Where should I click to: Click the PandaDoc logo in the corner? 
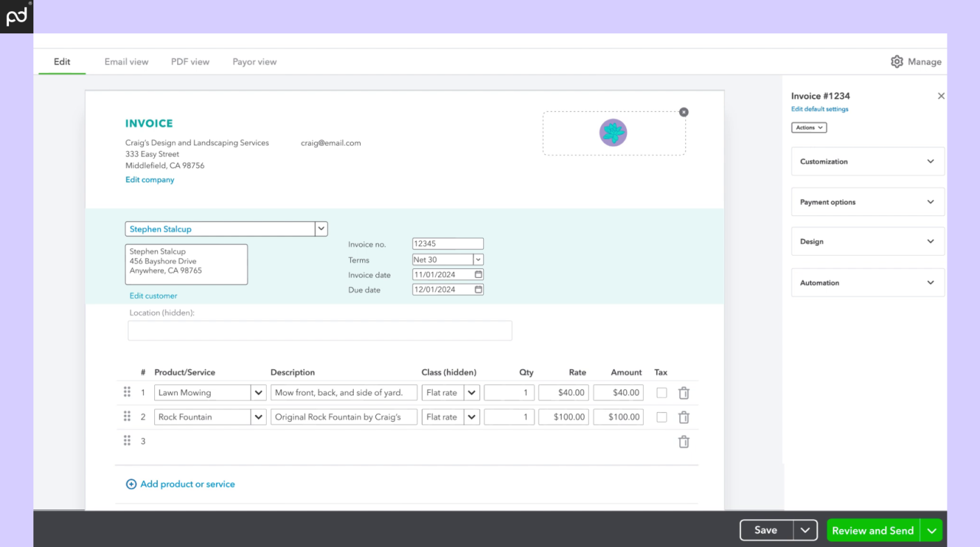tap(16, 16)
